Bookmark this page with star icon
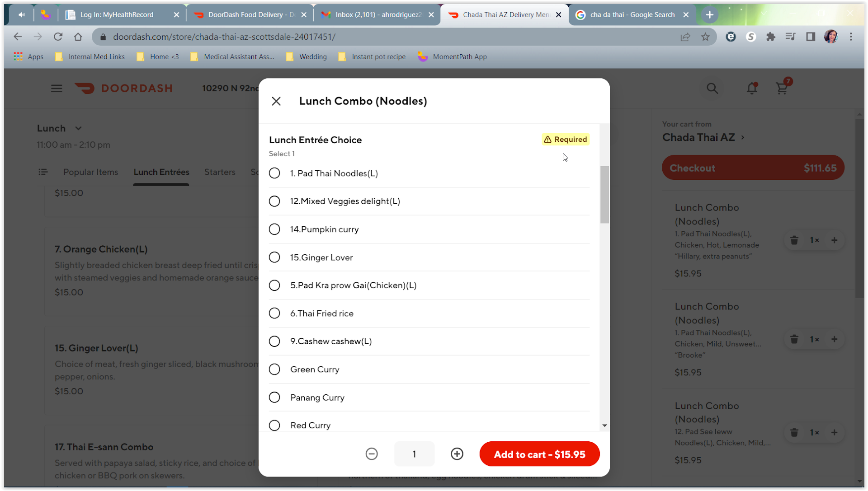Viewport: 868px width, 491px height. point(705,37)
